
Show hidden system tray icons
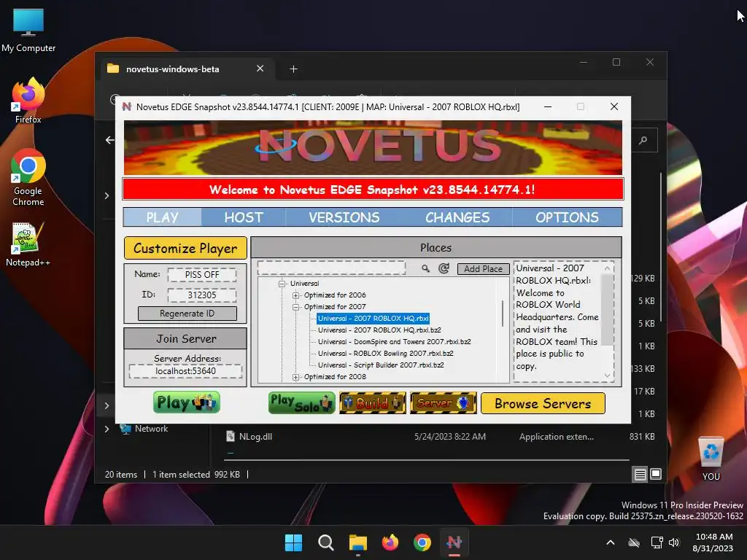(x=611, y=542)
